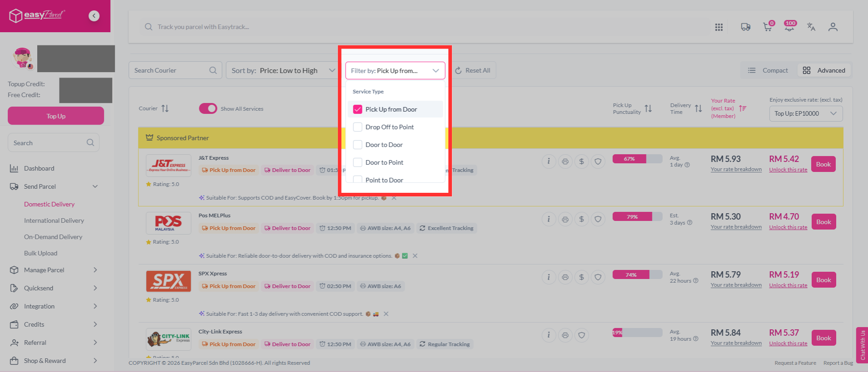Switch to Advanced view

tap(824, 70)
